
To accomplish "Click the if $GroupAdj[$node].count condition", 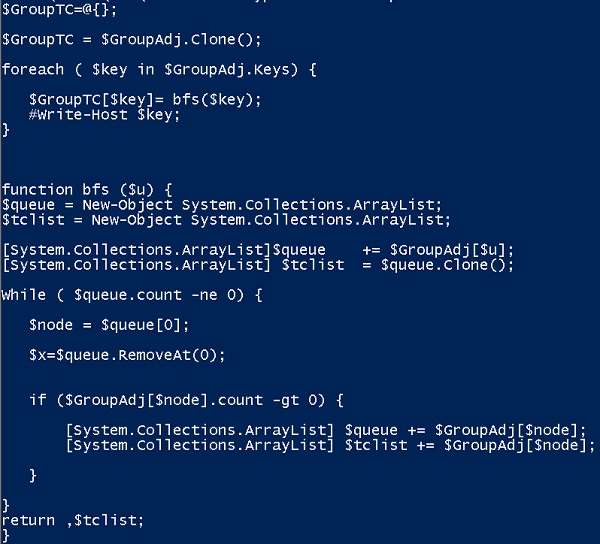I will pos(186,401).
